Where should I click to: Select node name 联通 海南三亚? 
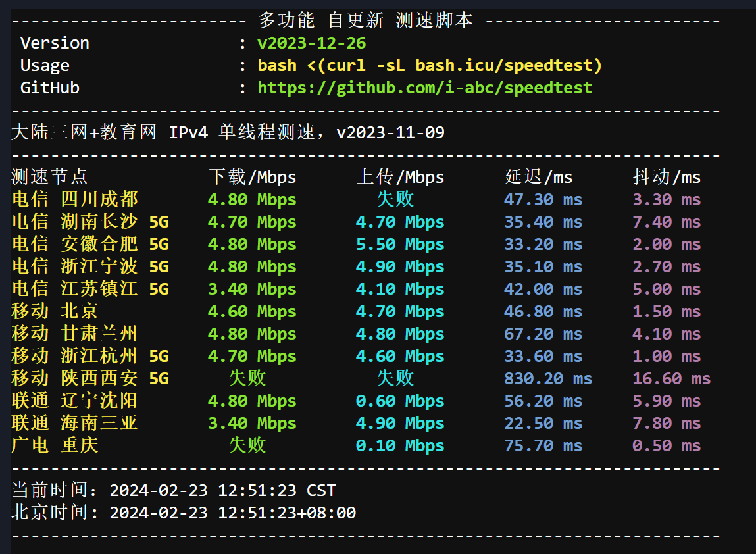click(x=75, y=423)
